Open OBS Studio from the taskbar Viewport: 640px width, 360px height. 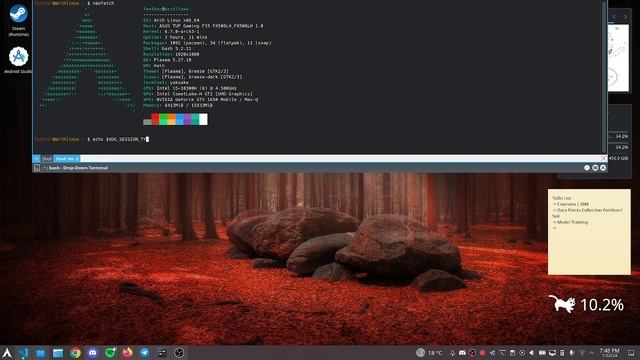179,353
